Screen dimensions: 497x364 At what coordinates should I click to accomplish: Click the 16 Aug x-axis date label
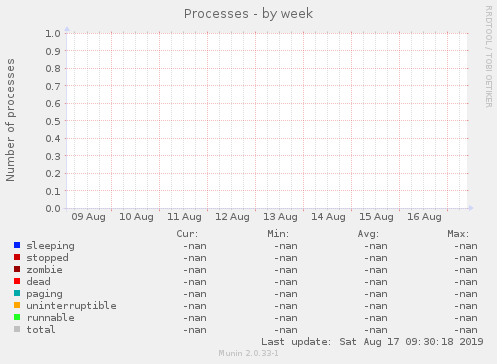tap(424, 217)
